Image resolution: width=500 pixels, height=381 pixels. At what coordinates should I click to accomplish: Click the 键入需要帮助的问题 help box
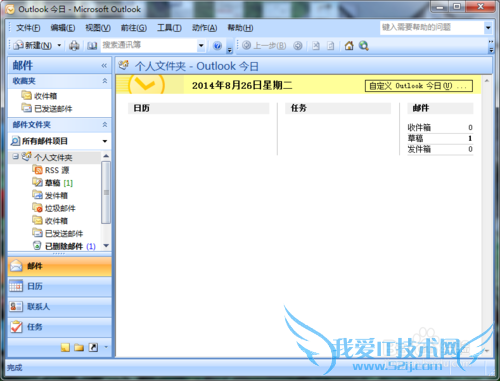(x=432, y=28)
